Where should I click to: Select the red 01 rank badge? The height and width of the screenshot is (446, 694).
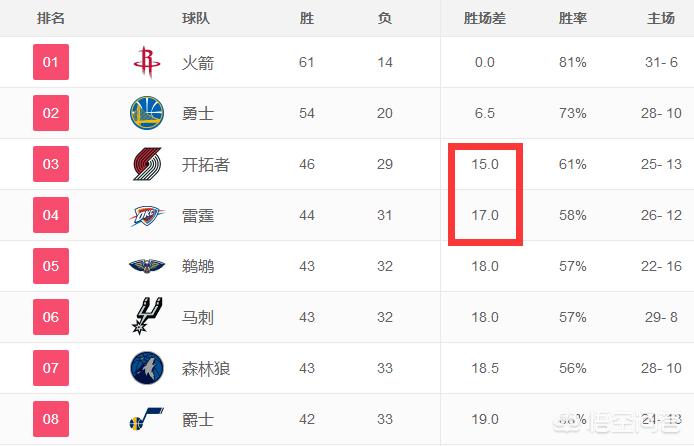click(51, 63)
